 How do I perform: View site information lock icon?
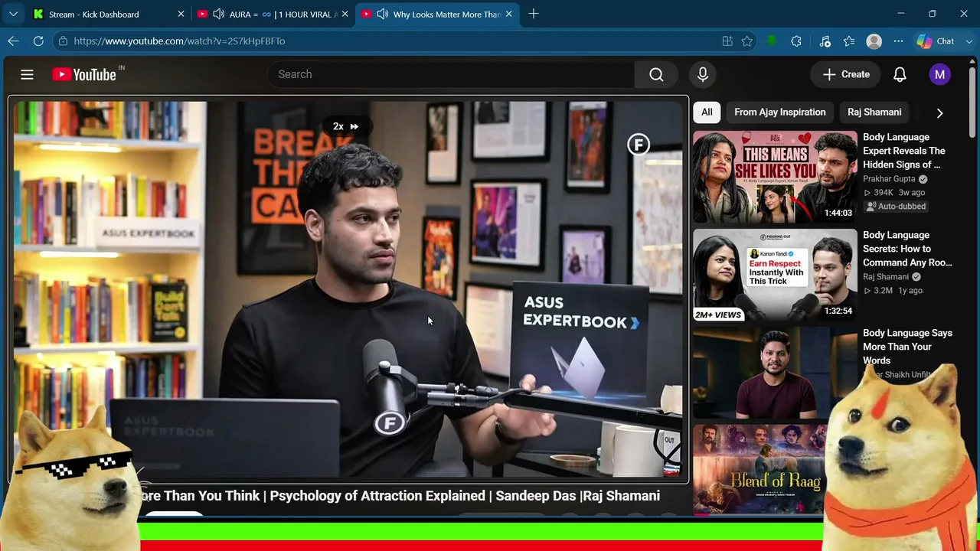click(x=64, y=41)
